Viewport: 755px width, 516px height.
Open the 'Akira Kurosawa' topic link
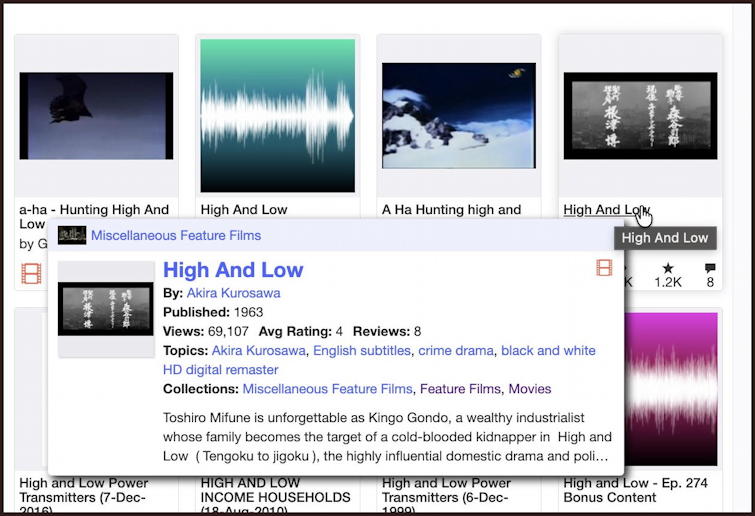(259, 350)
